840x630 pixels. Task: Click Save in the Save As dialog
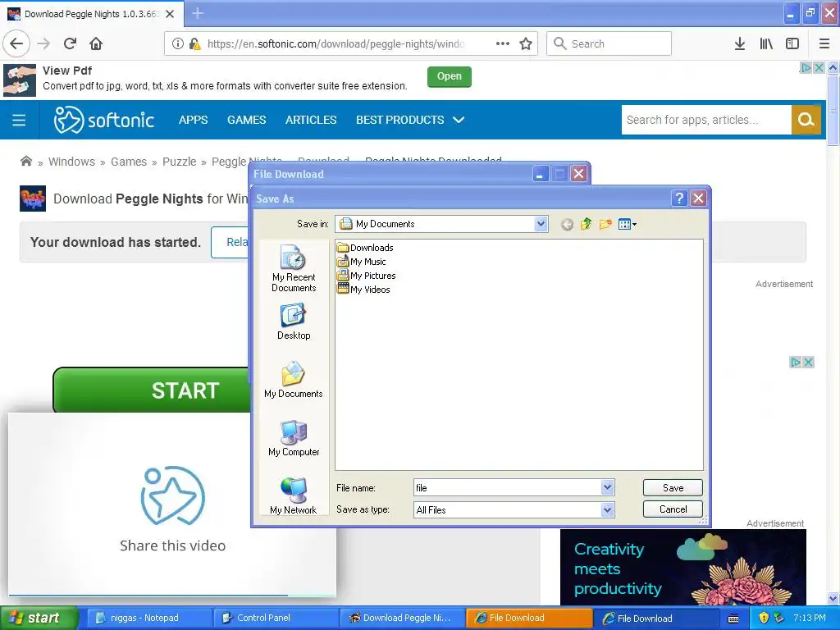tap(673, 487)
